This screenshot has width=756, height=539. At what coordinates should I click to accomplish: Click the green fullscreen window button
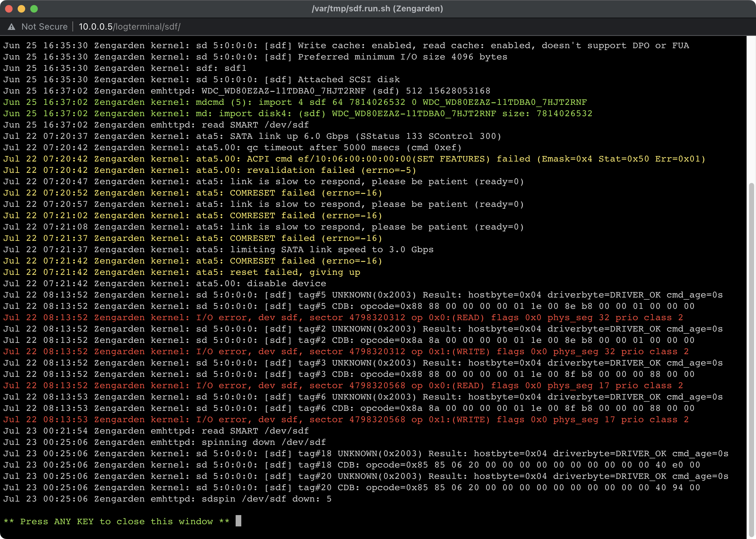pos(34,9)
